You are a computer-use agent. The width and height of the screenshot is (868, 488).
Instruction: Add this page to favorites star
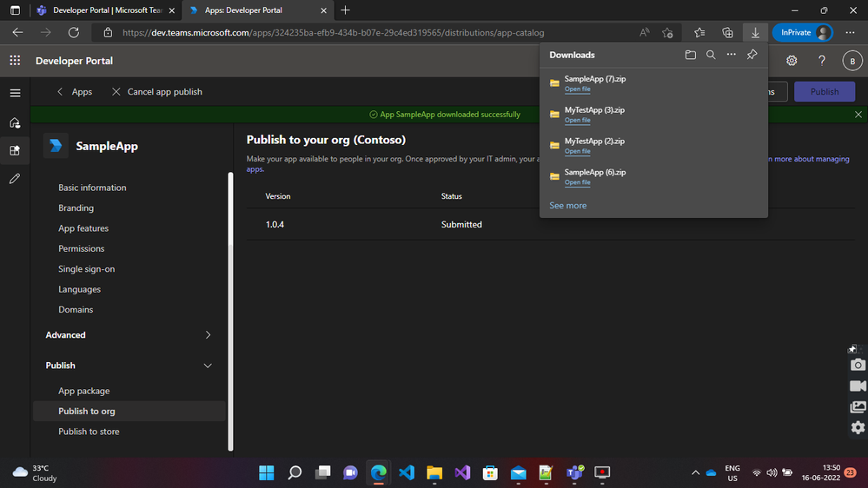pyautogui.click(x=667, y=33)
